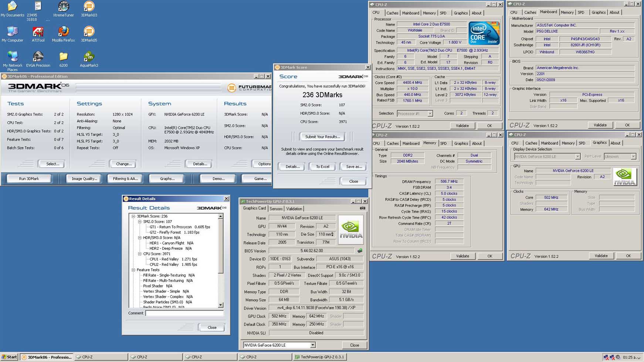Click Details button in 3DMark Score dialog

click(x=292, y=167)
